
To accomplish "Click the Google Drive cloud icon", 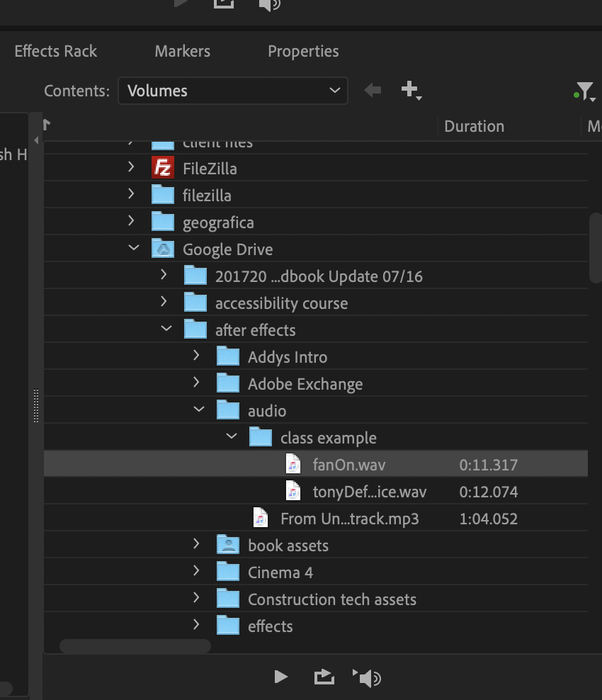I will click(x=162, y=249).
